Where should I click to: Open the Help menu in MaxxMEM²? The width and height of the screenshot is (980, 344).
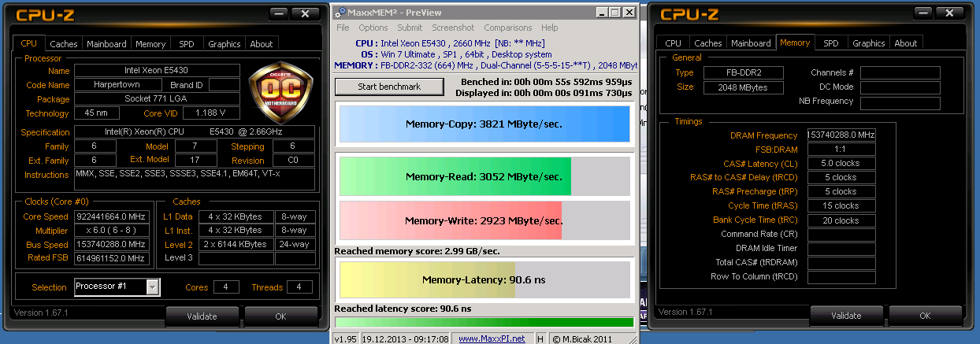point(550,28)
